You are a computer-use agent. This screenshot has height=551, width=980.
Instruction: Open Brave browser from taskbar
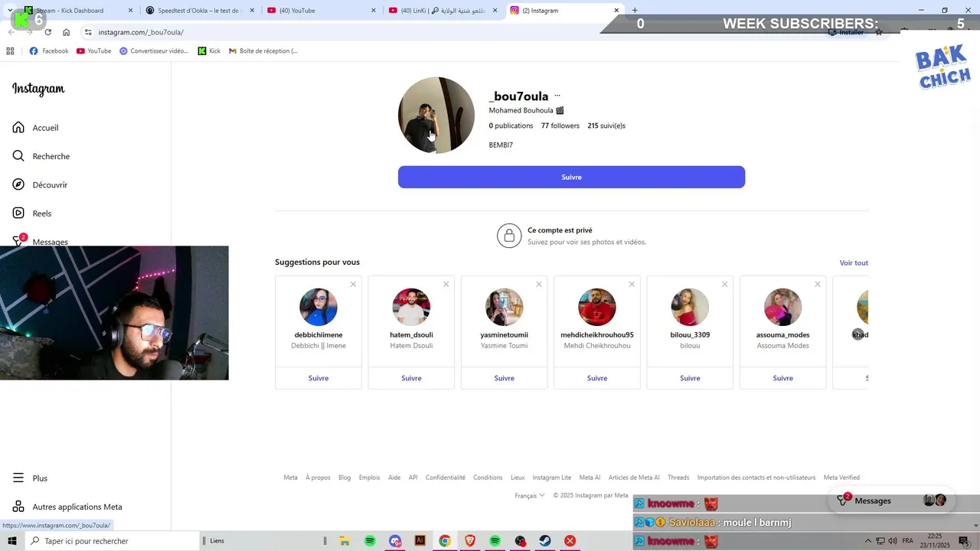click(x=470, y=541)
